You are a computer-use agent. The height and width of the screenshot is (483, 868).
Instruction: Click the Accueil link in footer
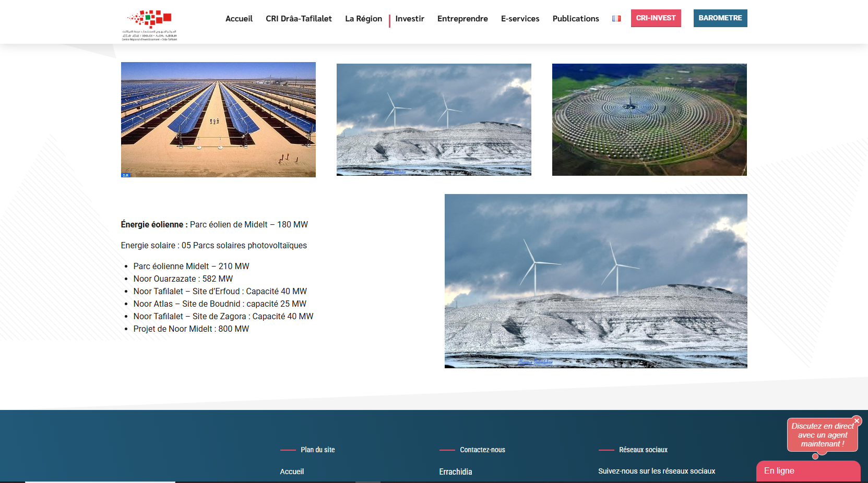point(292,472)
